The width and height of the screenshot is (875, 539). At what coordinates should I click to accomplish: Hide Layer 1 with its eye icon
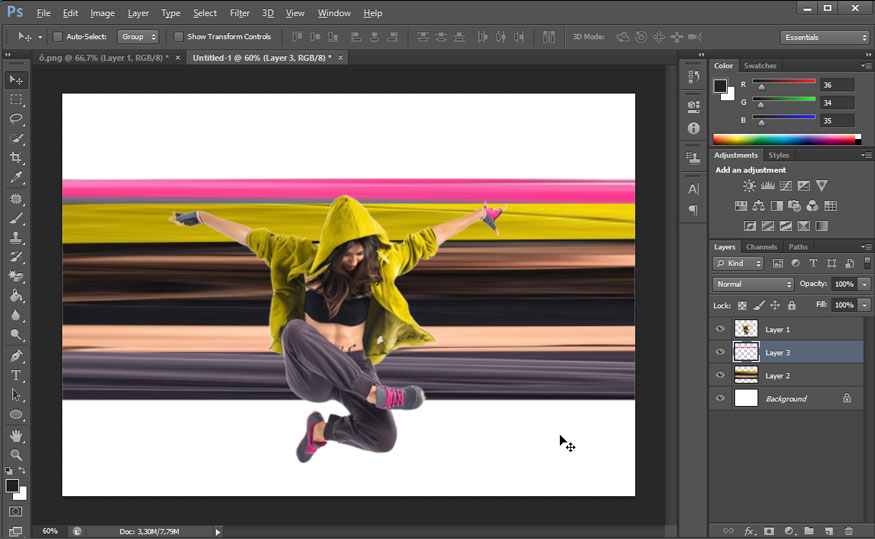[x=720, y=329]
